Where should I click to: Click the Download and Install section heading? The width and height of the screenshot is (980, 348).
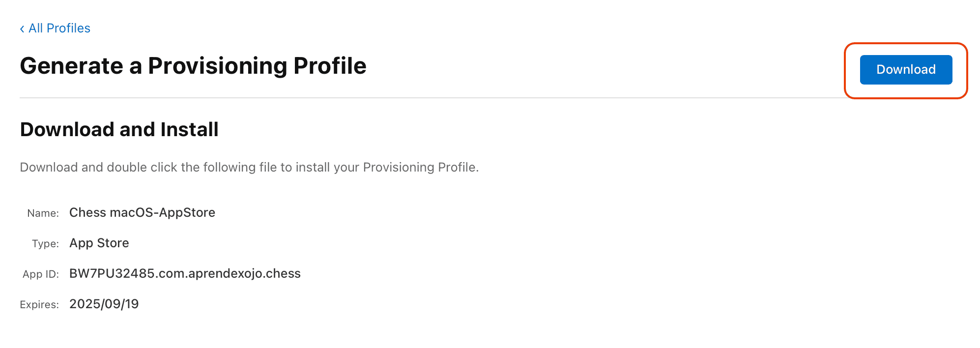click(x=119, y=129)
